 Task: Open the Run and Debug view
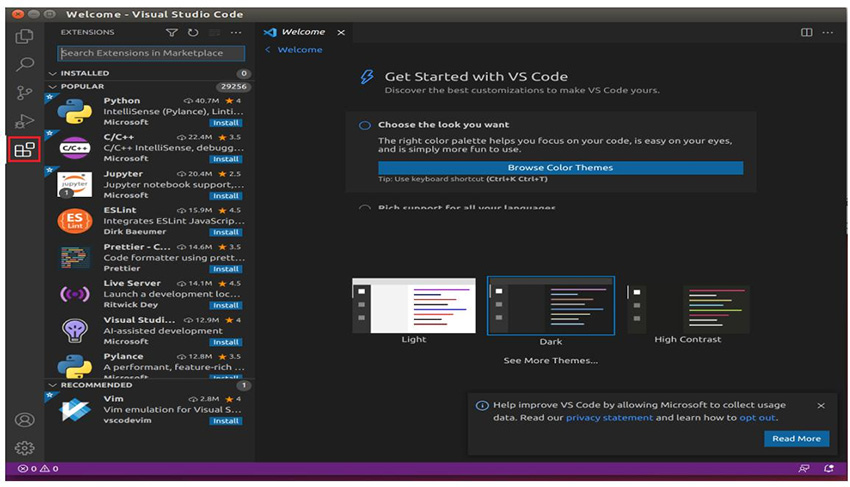pyautogui.click(x=24, y=121)
